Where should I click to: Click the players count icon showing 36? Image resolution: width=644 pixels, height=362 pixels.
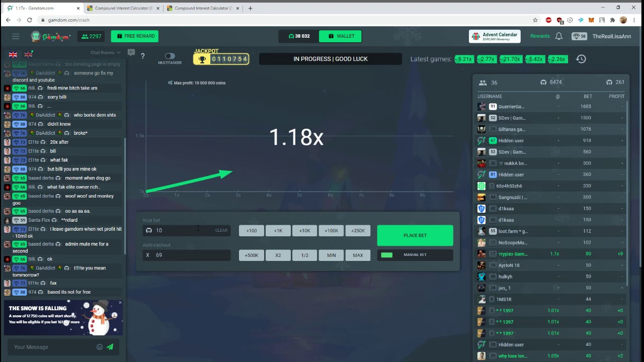482,82
